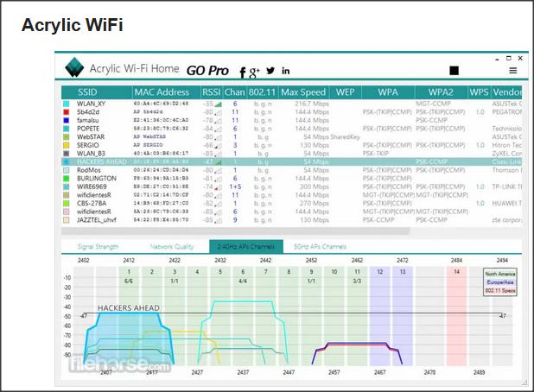Click the yellow SERGIO color swatch
This screenshot has height=392, width=534.
click(66, 145)
